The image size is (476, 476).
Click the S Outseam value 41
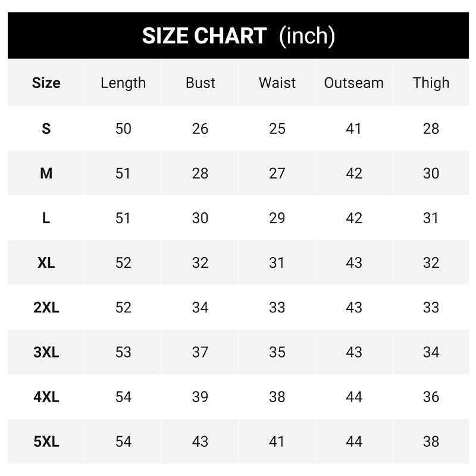click(354, 129)
